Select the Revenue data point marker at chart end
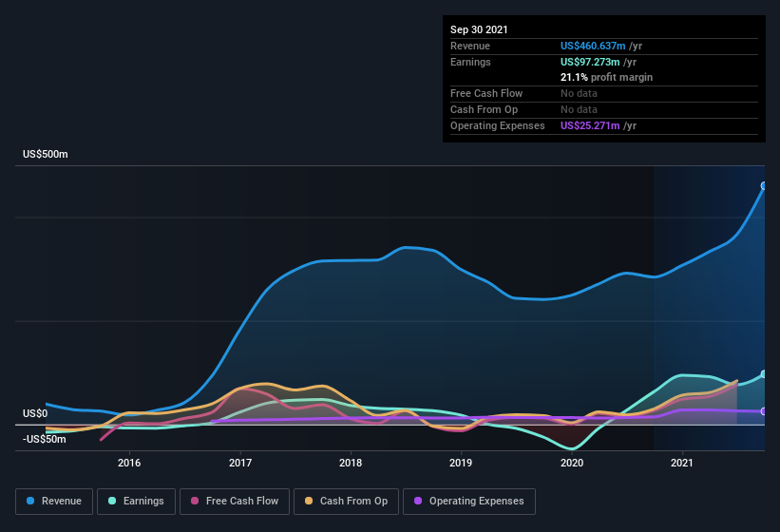780x532 pixels. (764, 186)
